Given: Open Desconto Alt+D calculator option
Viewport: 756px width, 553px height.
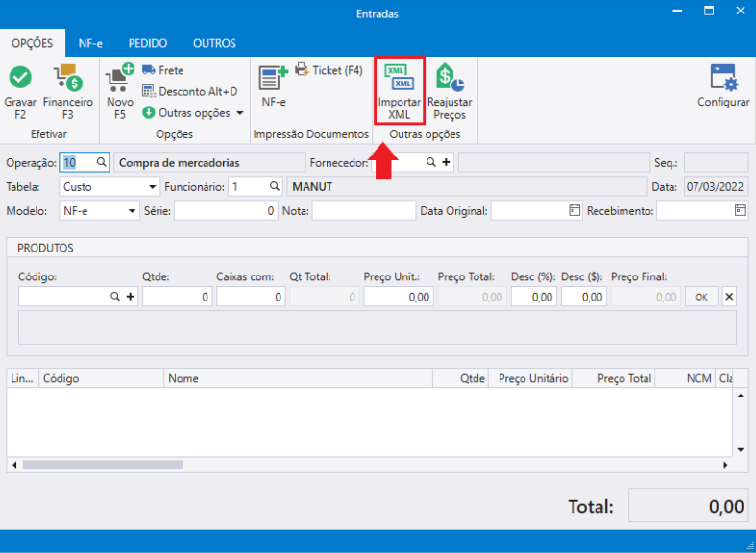Looking at the screenshot, I should [x=190, y=91].
